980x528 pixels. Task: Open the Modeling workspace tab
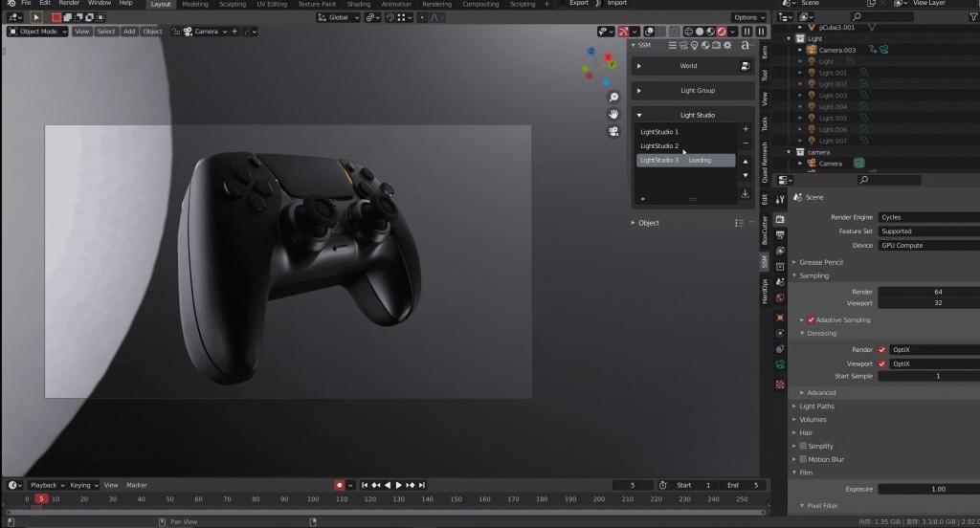click(x=195, y=4)
